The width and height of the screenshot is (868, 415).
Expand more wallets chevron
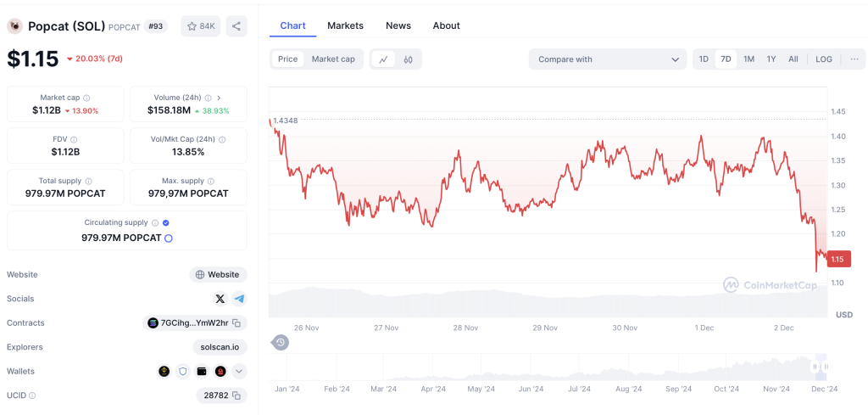click(x=239, y=371)
